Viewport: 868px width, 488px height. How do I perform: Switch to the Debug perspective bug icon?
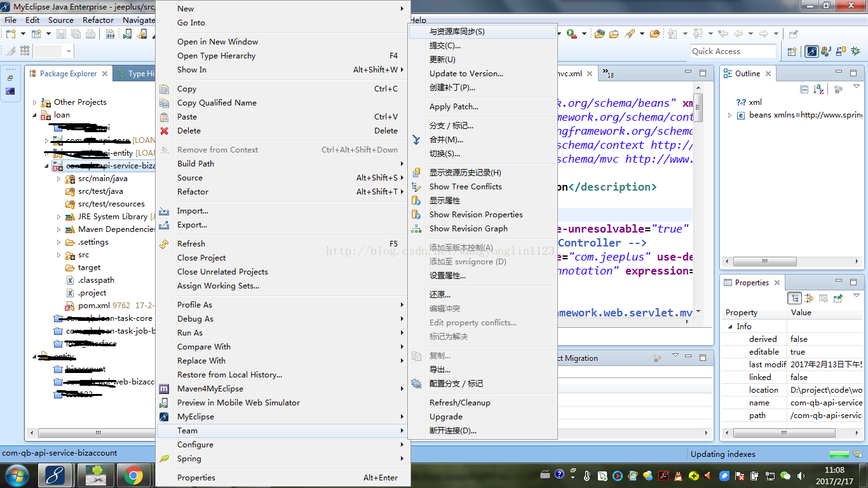click(855, 51)
